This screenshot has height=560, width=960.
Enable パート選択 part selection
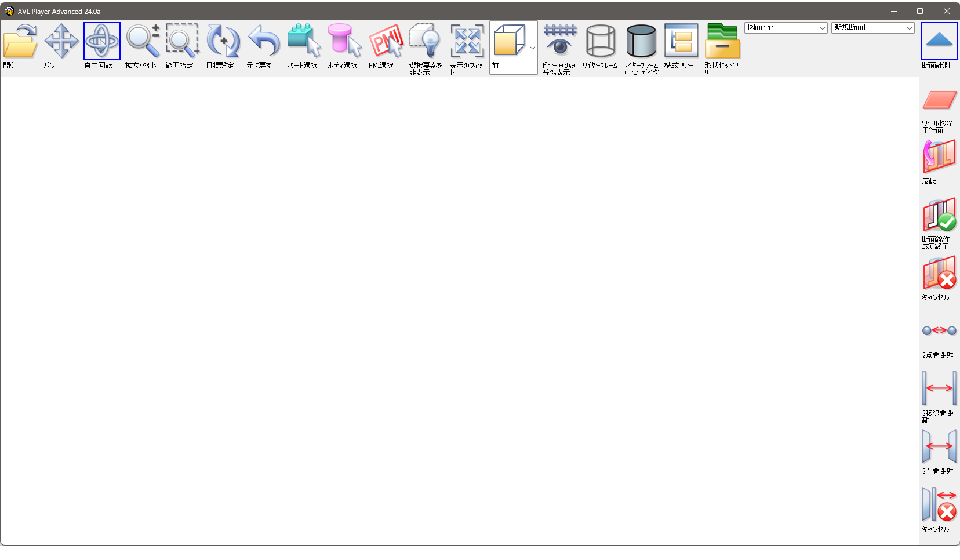pyautogui.click(x=304, y=41)
